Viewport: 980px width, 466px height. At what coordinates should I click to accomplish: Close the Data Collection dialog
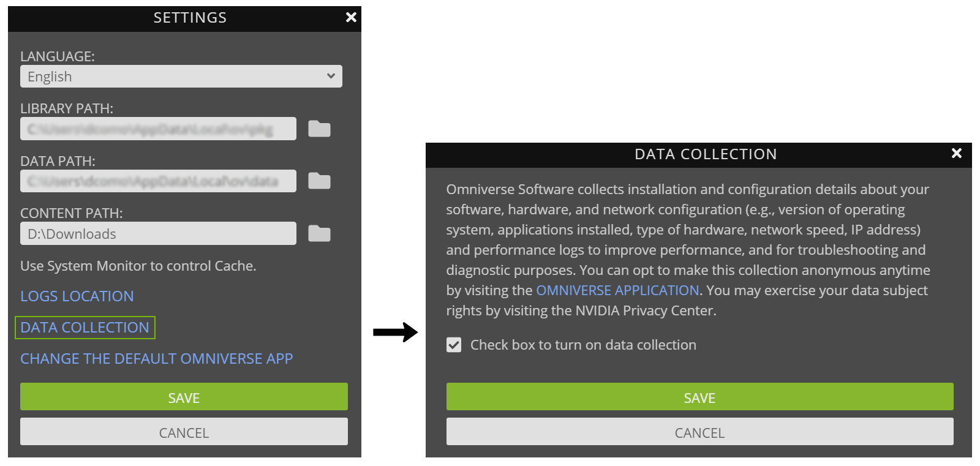(956, 154)
